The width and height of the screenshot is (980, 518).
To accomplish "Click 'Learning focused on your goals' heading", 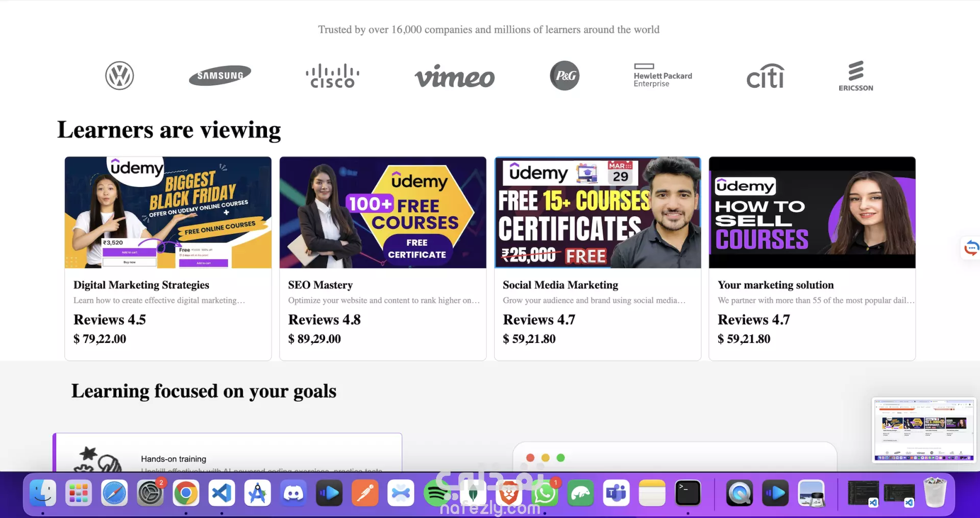I will click(x=204, y=391).
